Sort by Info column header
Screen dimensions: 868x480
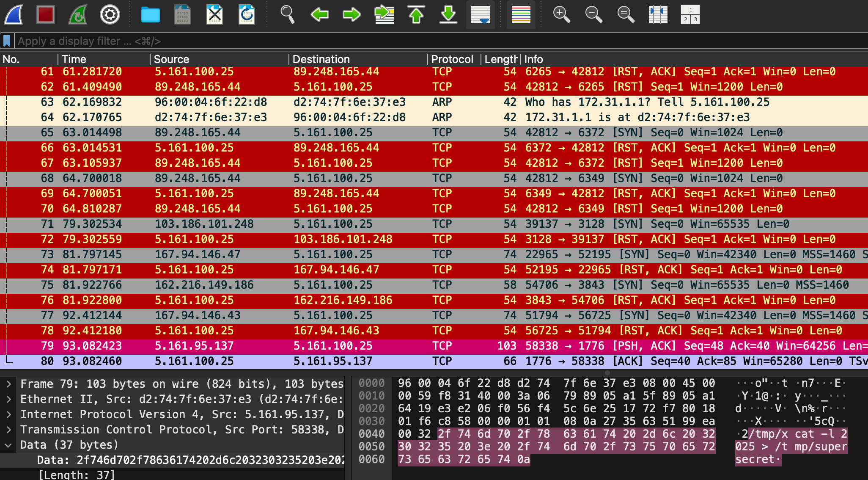coord(695,59)
